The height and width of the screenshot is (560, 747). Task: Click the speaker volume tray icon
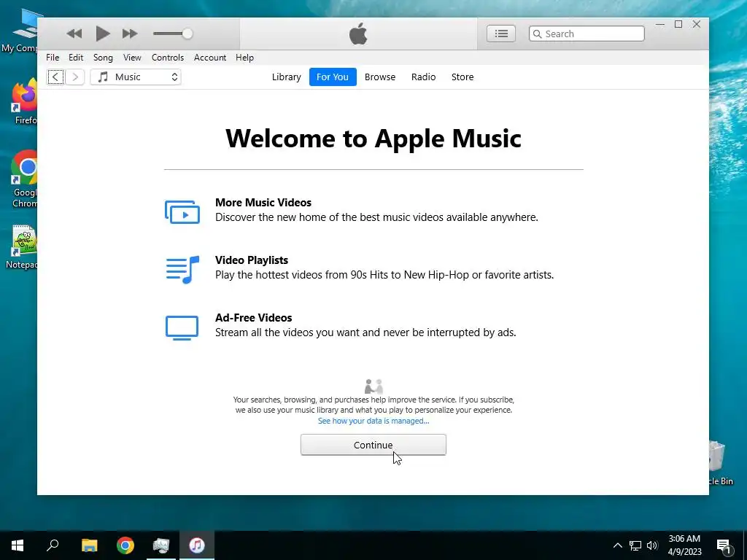(x=652, y=545)
